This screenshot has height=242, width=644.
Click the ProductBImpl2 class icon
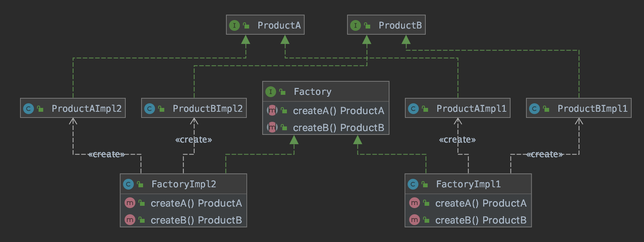(150, 109)
